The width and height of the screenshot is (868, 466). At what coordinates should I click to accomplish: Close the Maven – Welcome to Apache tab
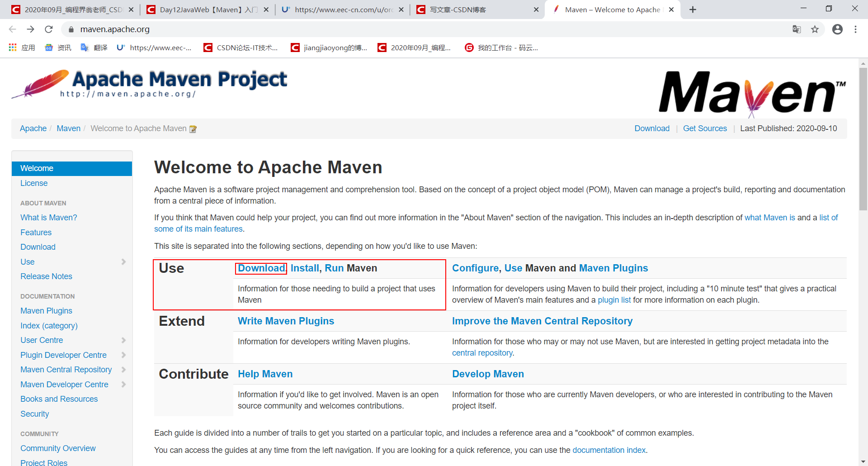click(x=671, y=10)
